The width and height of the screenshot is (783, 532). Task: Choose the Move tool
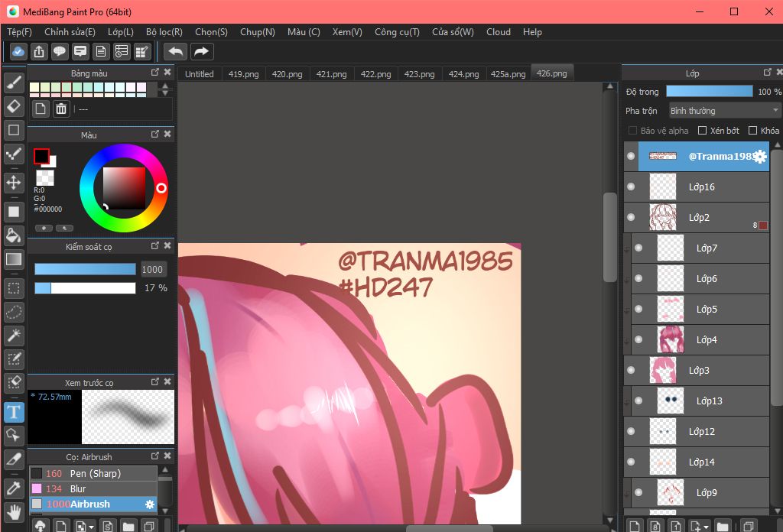click(14, 183)
